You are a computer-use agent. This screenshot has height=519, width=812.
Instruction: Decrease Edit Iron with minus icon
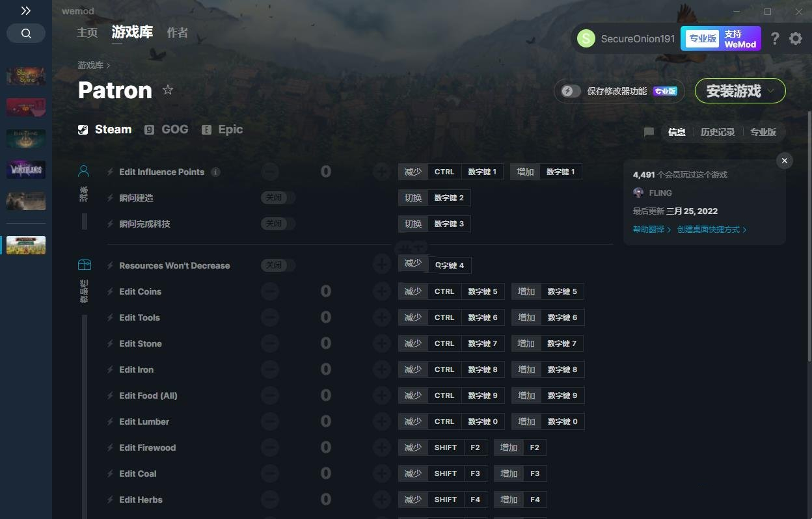click(x=270, y=369)
